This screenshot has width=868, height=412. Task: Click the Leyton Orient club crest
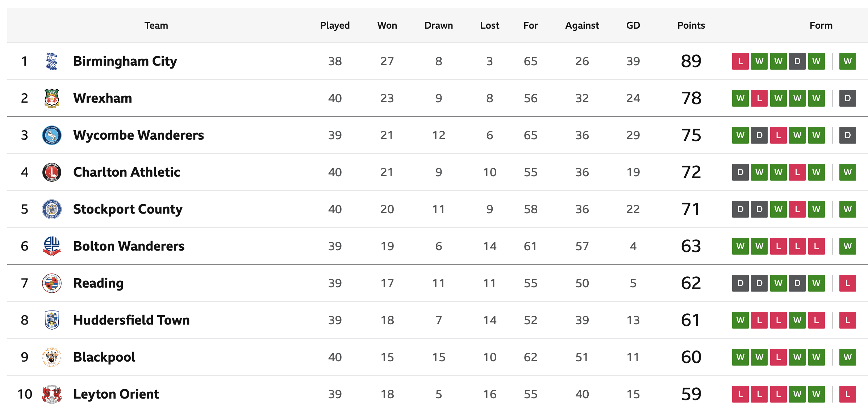pyautogui.click(x=52, y=394)
